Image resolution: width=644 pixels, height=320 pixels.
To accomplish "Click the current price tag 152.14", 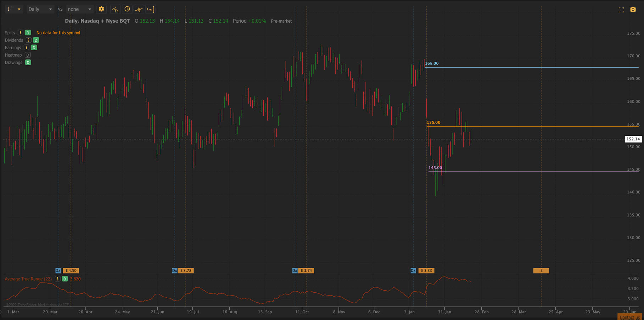I will coord(633,139).
